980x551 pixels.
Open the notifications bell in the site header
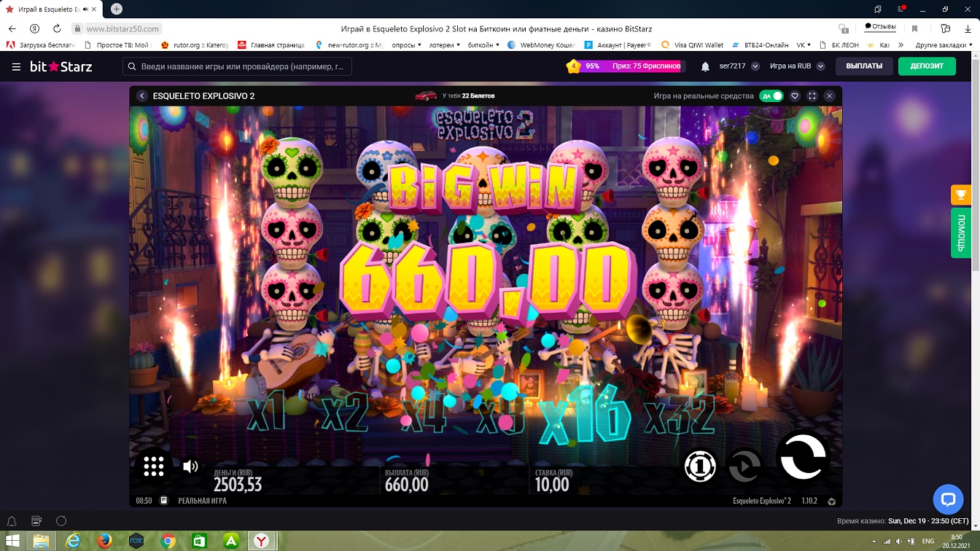coord(705,66)
